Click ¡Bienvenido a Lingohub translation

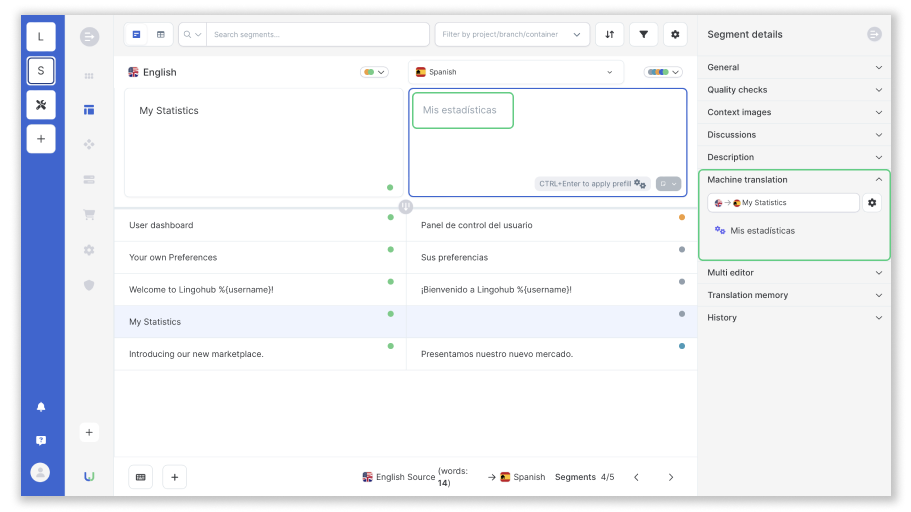point(496,289)
